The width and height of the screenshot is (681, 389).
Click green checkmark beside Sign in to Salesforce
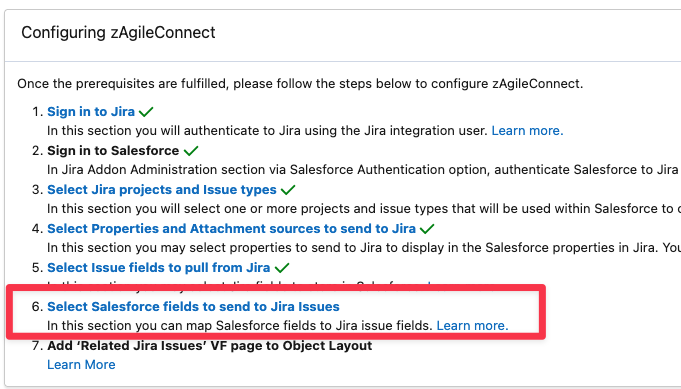click(x=191, y=151)
